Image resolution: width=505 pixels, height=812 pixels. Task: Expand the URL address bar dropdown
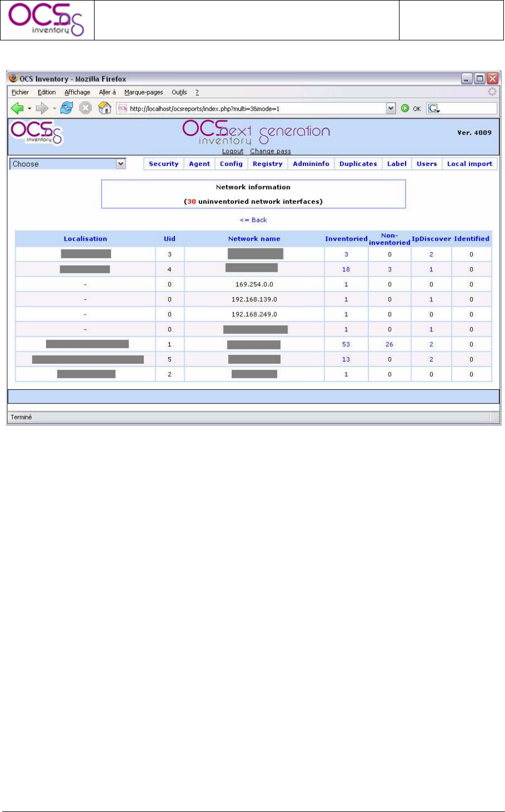click(391, 109)
